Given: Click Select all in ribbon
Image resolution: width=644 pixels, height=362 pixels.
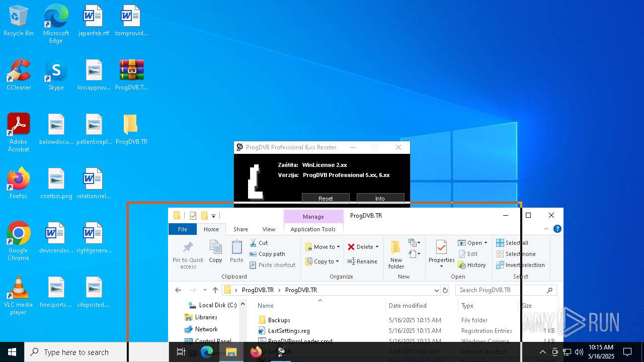Looking at the screenshot, I should (x=512, y=243).
